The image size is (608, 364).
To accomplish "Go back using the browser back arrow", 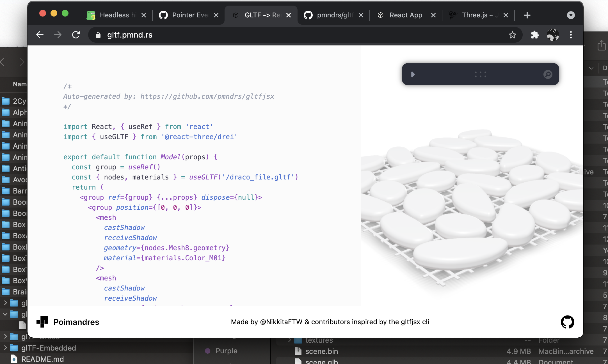I will click(40, 35).
